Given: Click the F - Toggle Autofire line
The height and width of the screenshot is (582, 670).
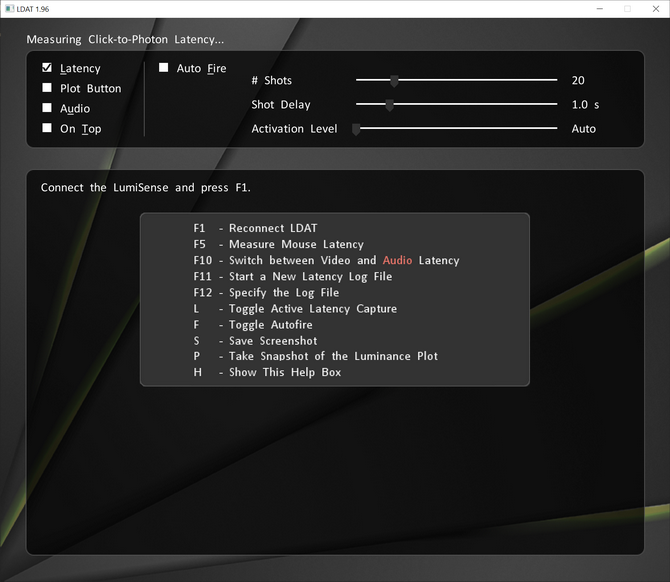Looking at the screenshot, I should click(x=253, y=325).
